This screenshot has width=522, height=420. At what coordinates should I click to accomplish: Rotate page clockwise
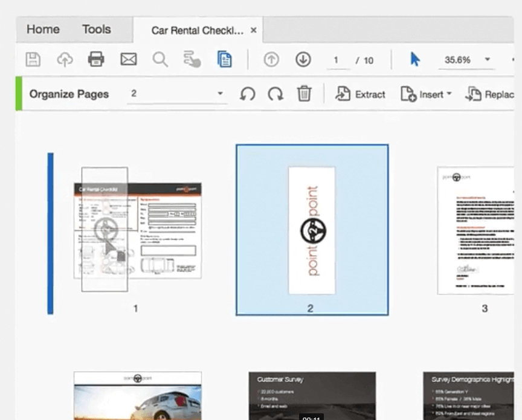275,94
